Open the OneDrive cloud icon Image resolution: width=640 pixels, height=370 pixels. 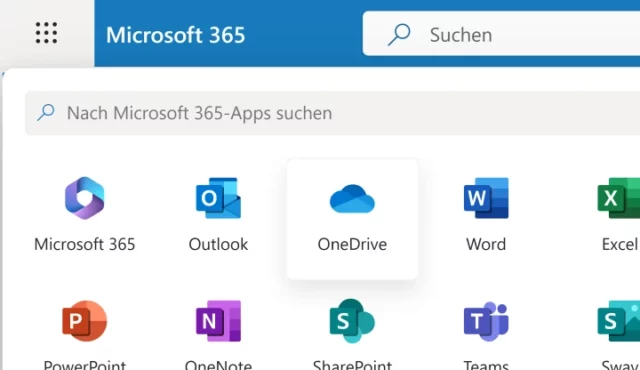pos(352,199)
